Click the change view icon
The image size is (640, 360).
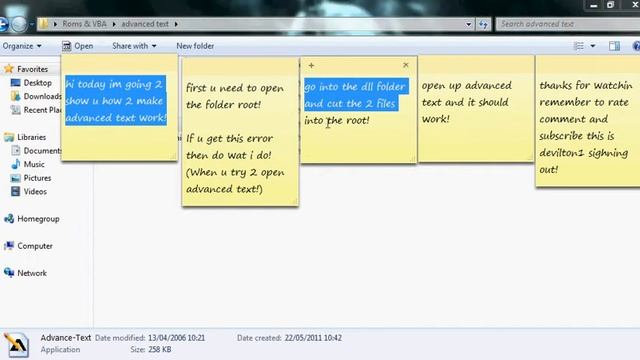coord(579,46)
